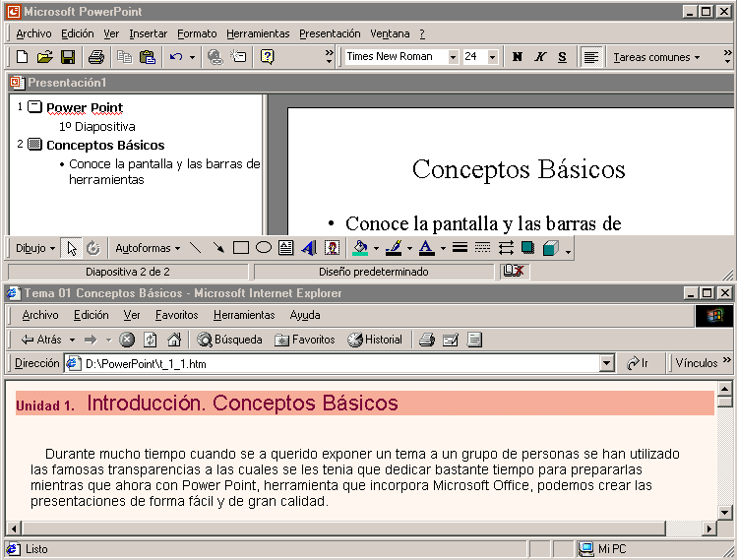Toggle bold formatting (N button)
This screenshot has height=560, width=737.
pyautogui.click(x=518, y=57)
